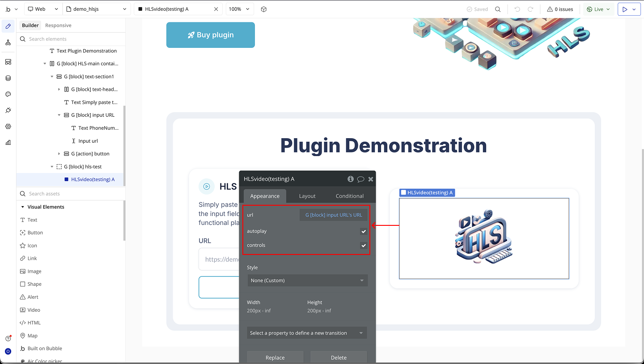This screenshot has width=644, height=364.
Task: Collapse the G [block] hls-test row
Action: pyautogui.click(x=52, y=167)
